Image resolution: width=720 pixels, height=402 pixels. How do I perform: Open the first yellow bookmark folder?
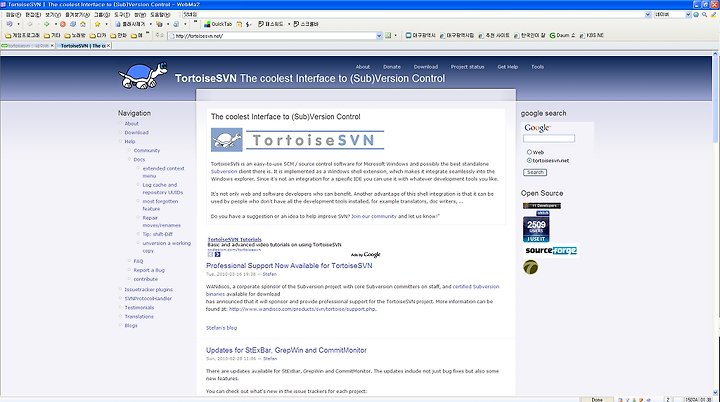click(x=22, y=35)
